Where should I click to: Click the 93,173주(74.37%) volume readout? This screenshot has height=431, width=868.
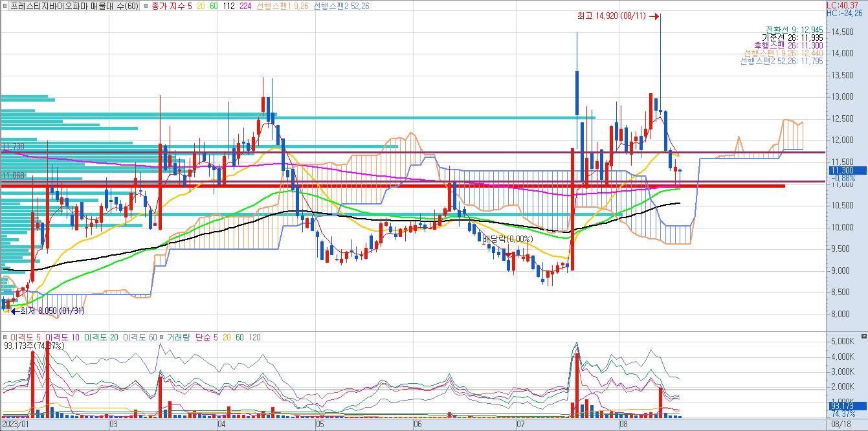pos(34,346)
